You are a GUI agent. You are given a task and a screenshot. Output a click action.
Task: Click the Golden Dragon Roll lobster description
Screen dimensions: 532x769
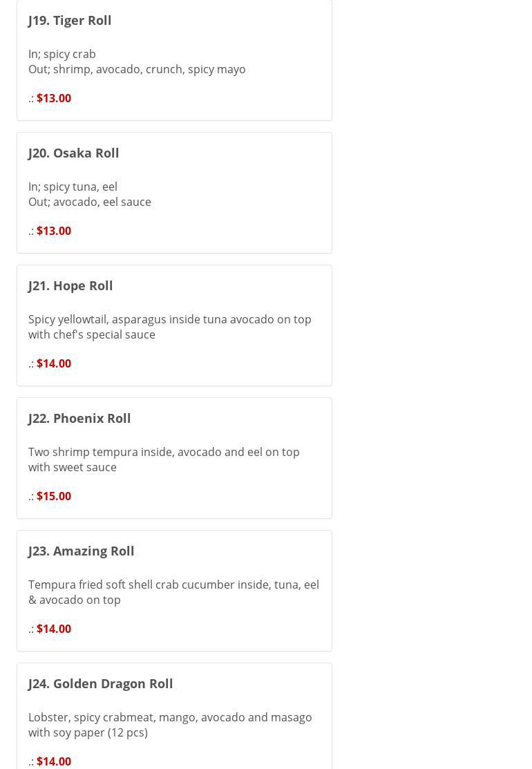tap(170, 725)
